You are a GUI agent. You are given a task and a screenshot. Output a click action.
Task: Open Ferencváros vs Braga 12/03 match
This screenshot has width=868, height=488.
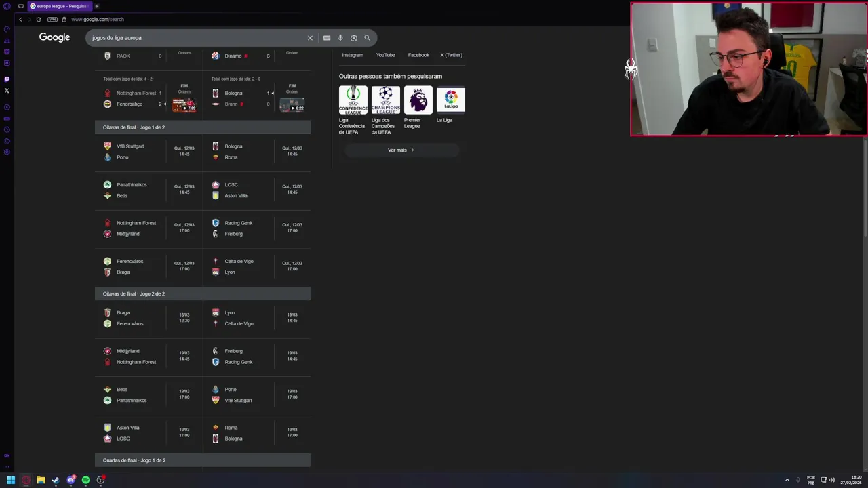[149, 266]
